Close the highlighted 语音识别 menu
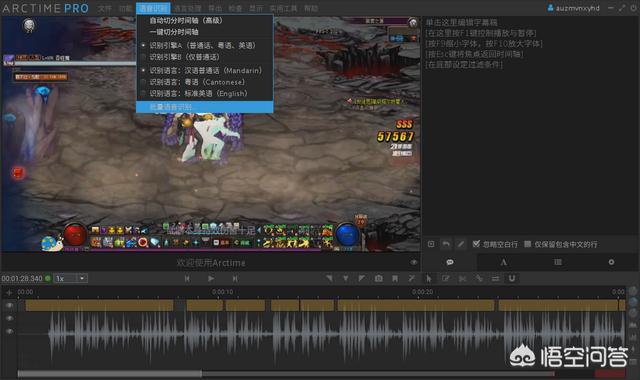The width and height of the screenshot is (640, 380). pyautogui.click(x=153, y=8)
